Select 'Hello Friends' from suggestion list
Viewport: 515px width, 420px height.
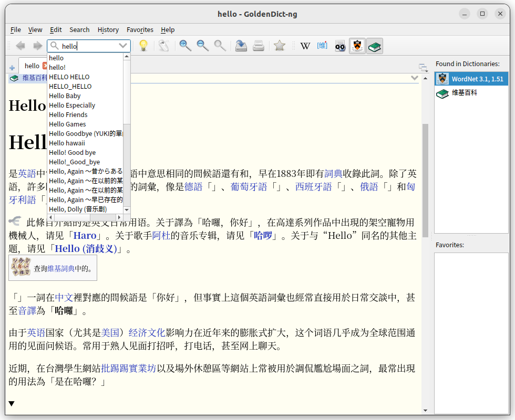[x=68, y=115]
